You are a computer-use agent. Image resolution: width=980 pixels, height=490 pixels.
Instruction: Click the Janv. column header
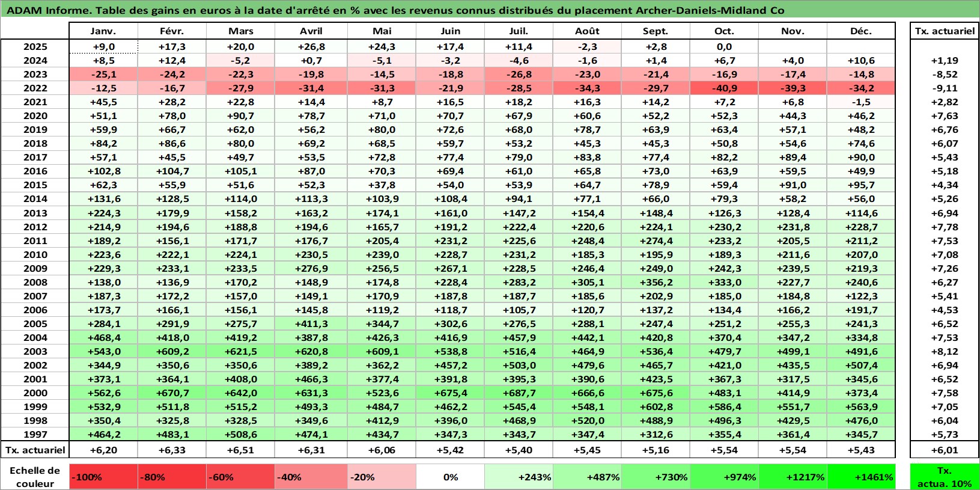click(103, 31)
